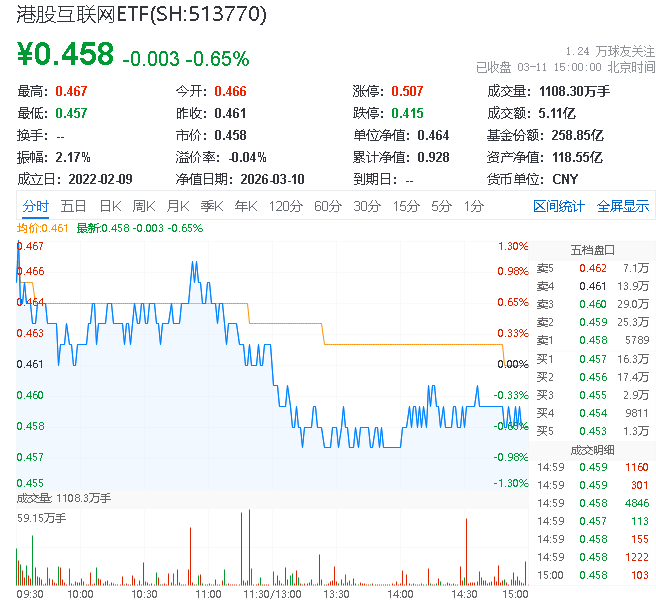
Task: Choose the 30分 interval tab
Action: pyautogui.click(x=367, y=206)
